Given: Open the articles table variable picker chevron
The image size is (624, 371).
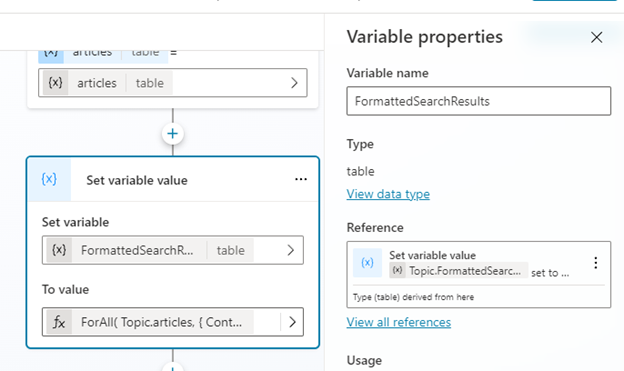Looking at the screenshot, I should 294,83.
